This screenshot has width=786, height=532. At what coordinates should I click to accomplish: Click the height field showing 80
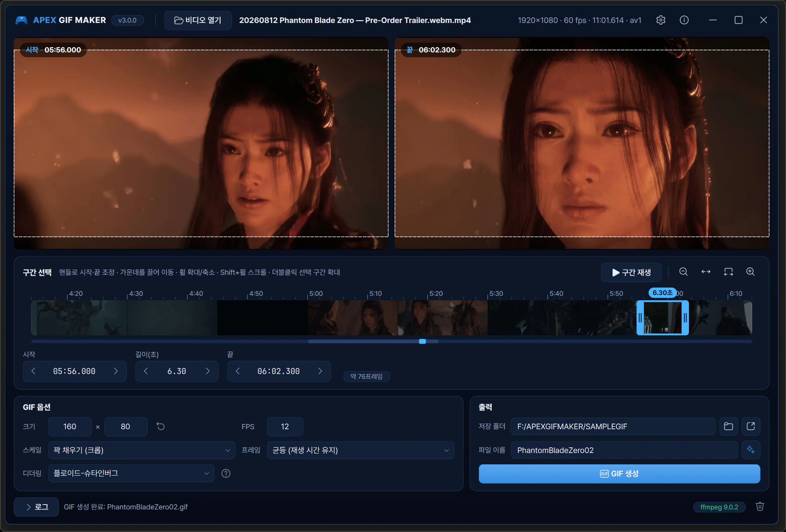click(x=126, y=426)
